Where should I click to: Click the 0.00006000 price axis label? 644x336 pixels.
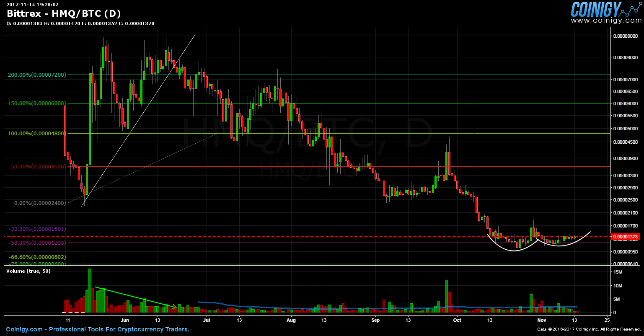(626, 103)
